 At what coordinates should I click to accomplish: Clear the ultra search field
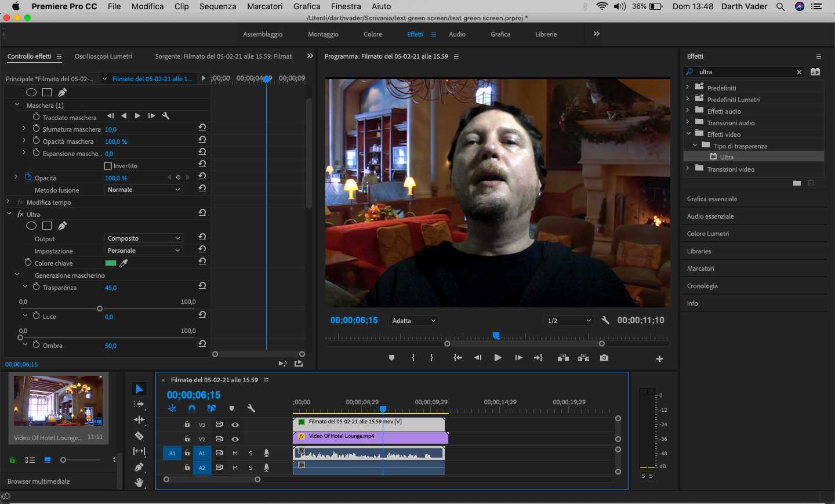799,72
